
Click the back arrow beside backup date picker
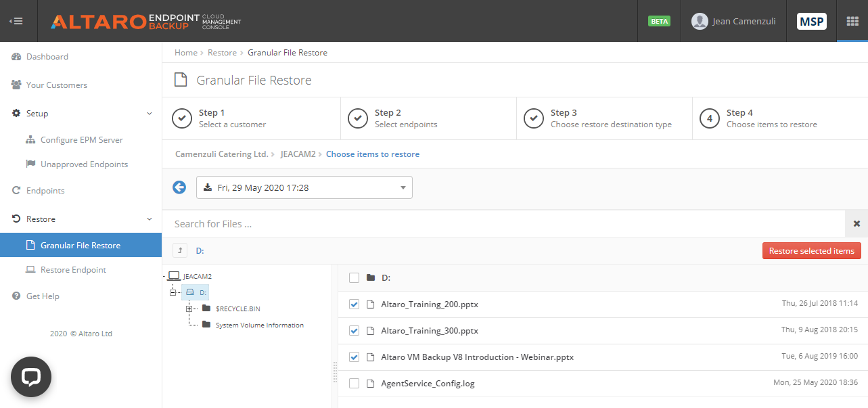pyautogui.click(x=179, y=187)
